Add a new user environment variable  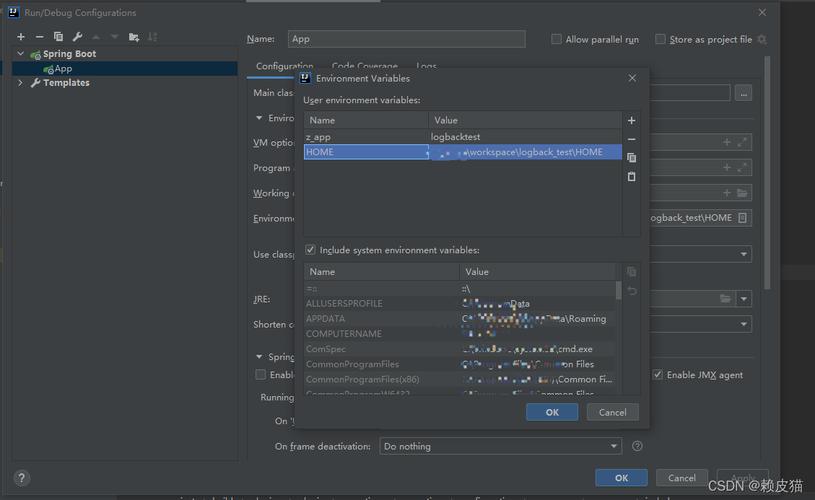[632, 121]
